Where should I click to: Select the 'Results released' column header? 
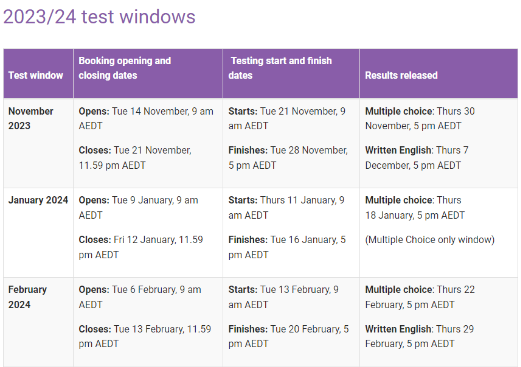(401, 75)
